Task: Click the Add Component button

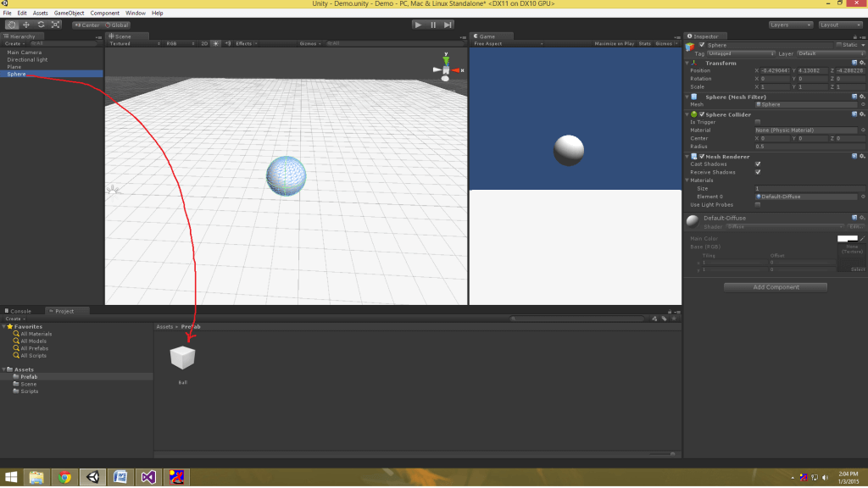Action: [776, 287]
